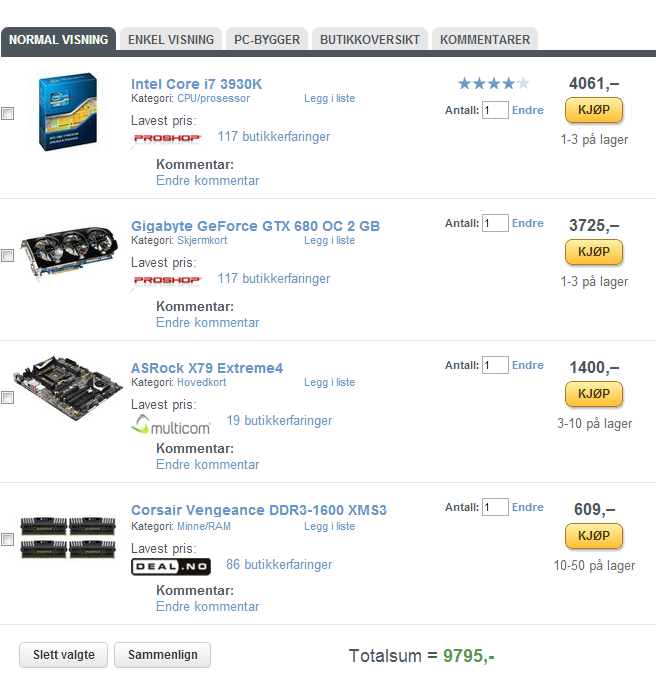Click the Proshop logo under Gigabyte GeForce
This screenshot has height=699, width=656.
(x=168, y=280)
